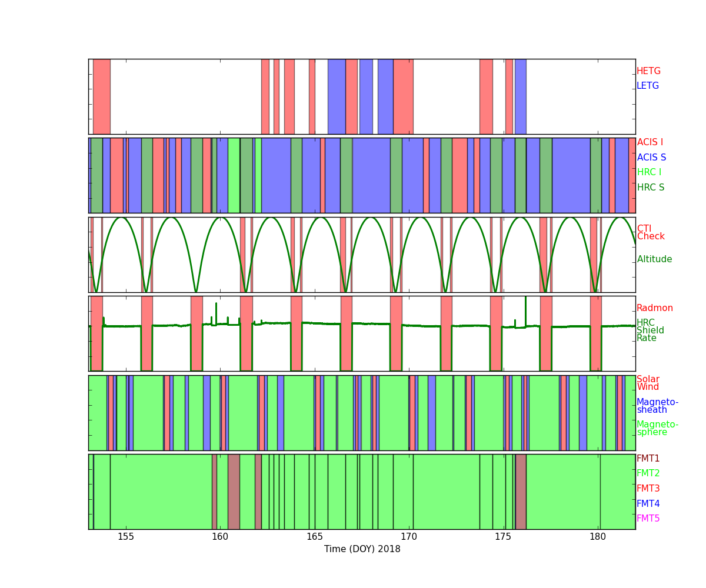Click the 180 tick on the time axis

(x=598, y=537)
